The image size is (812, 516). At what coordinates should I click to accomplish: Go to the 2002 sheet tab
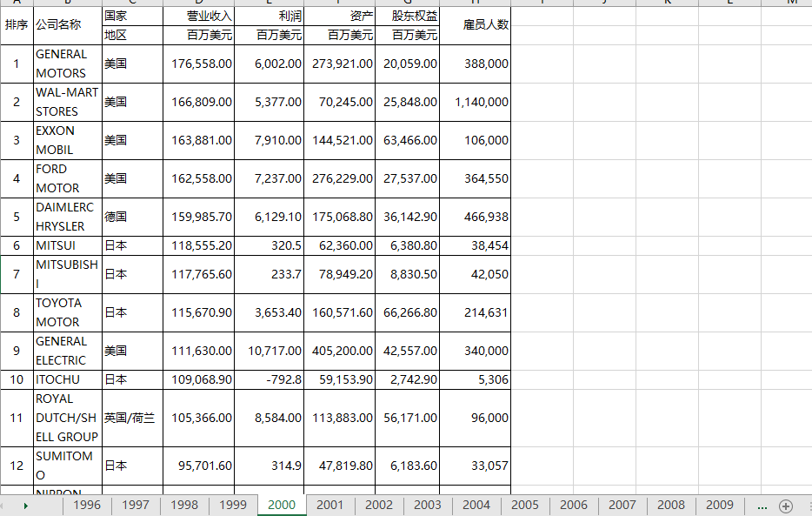click(379, 505)
